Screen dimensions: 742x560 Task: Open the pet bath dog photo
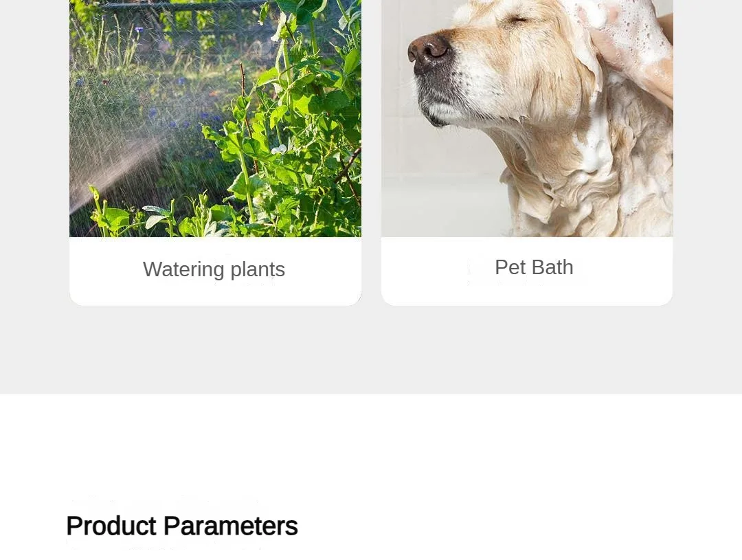pos(527,118)
